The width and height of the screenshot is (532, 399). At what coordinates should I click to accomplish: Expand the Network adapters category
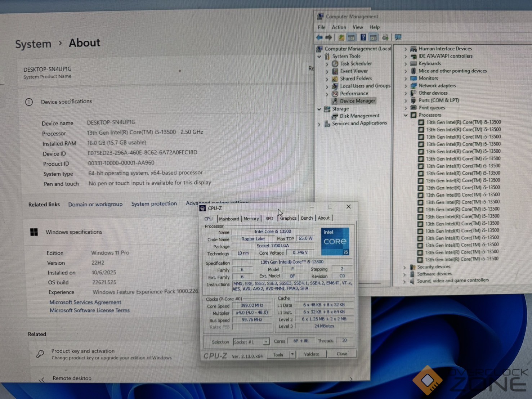coord(406,86)
